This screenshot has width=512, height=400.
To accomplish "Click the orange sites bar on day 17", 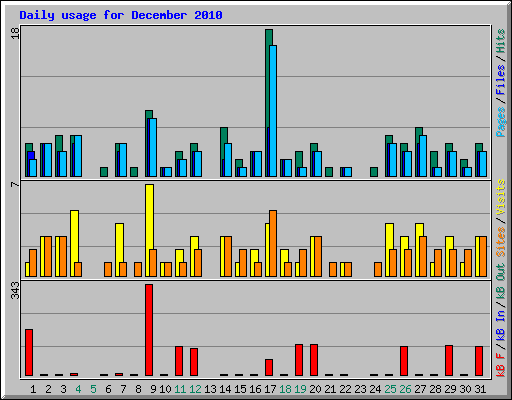I will pos(273,243).
